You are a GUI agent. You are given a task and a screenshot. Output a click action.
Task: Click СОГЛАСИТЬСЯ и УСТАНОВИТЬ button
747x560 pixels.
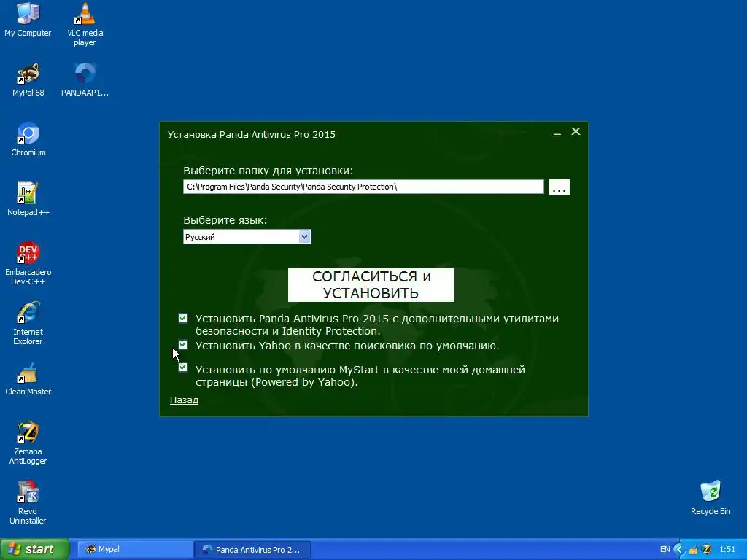(371, 285)
